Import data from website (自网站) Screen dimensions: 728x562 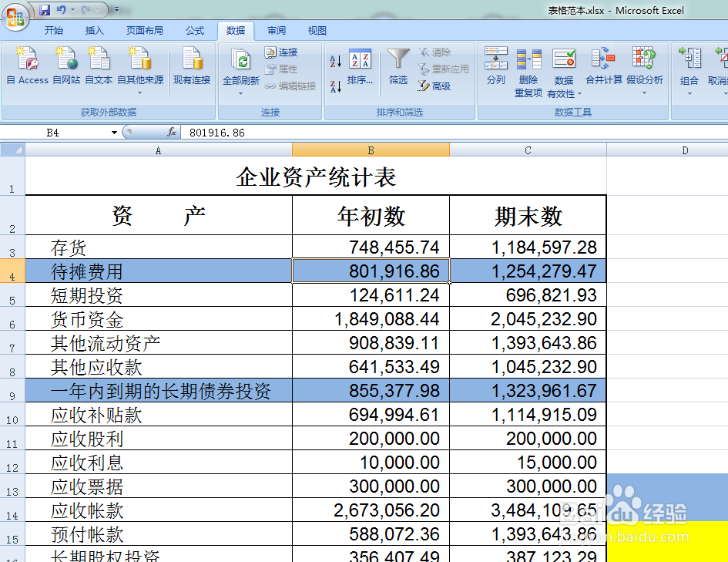(x=66, y=66)
